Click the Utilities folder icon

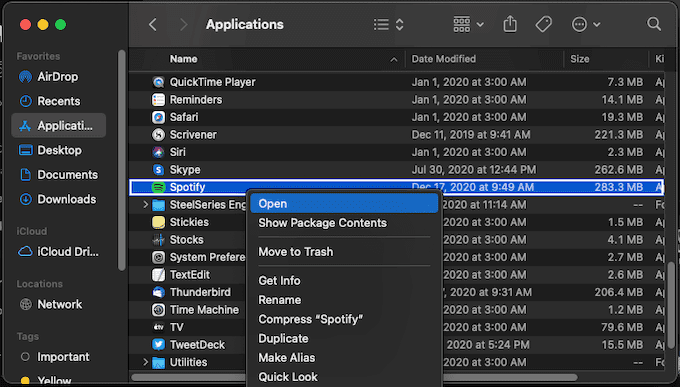point(158,362)
